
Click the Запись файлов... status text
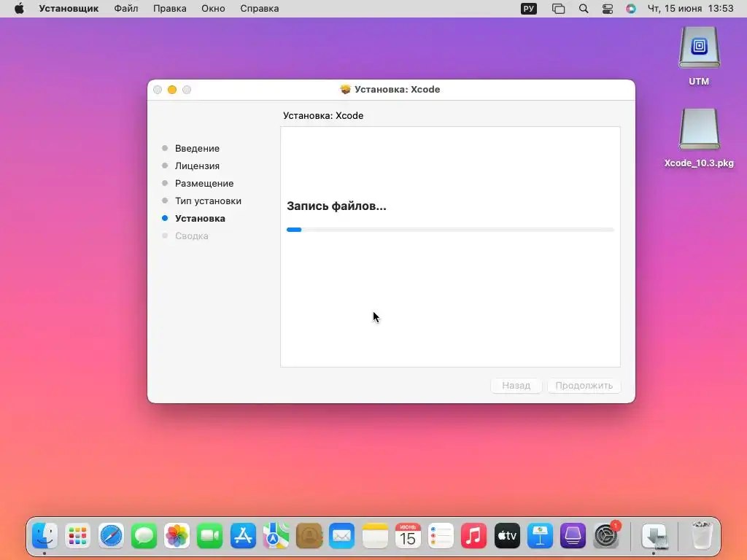coord(336,206)
